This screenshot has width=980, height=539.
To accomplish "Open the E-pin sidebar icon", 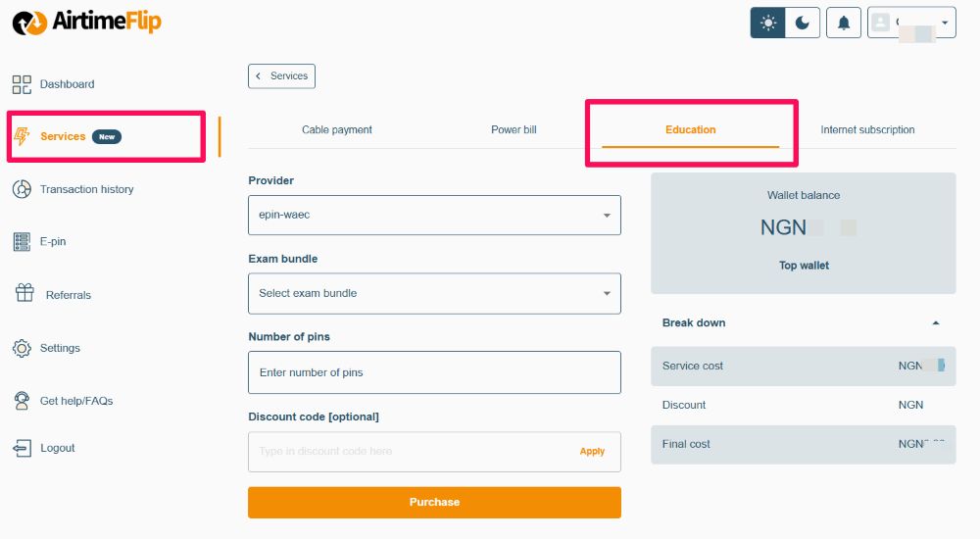I will tap(22, 241).
